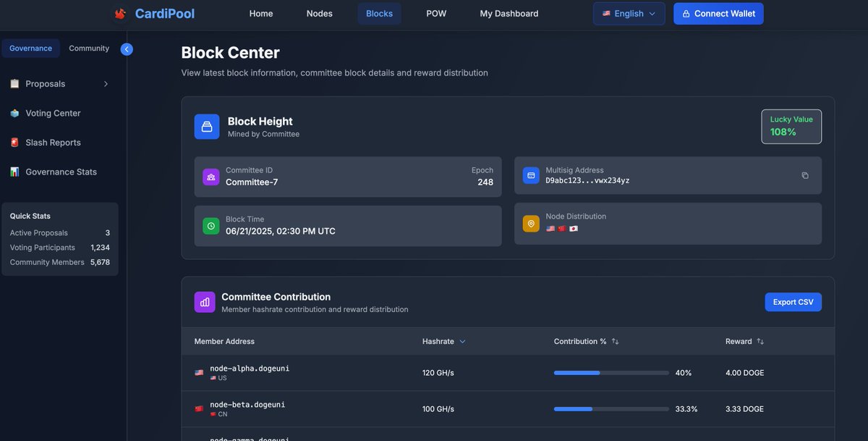
Task: Click the Committee-7 value
Action: tap(252, 182)
